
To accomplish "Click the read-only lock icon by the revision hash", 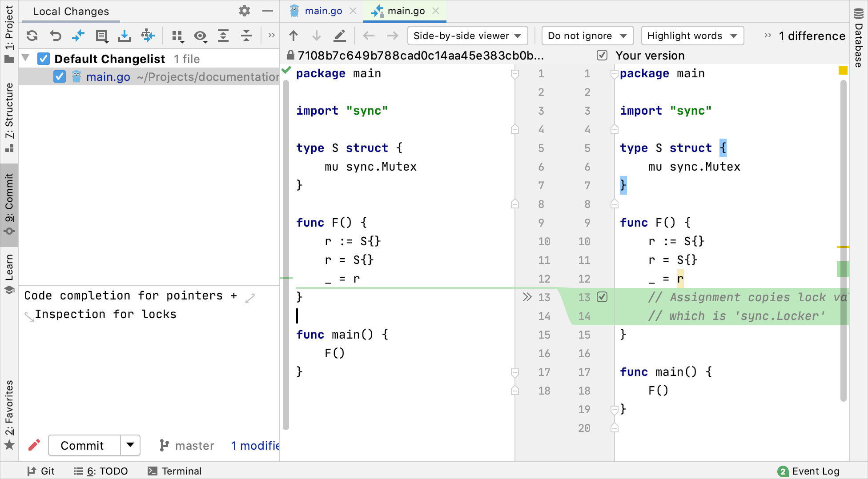I will [290, 55].
